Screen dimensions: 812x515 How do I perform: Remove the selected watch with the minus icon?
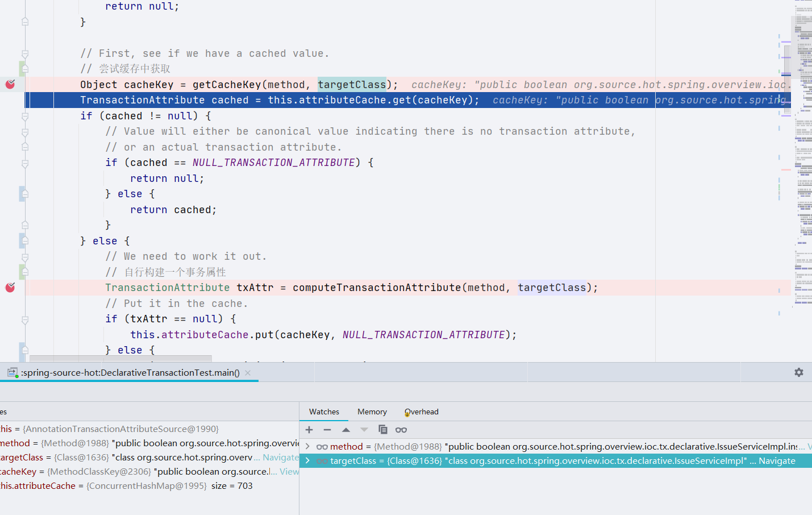tap(327, 430)
